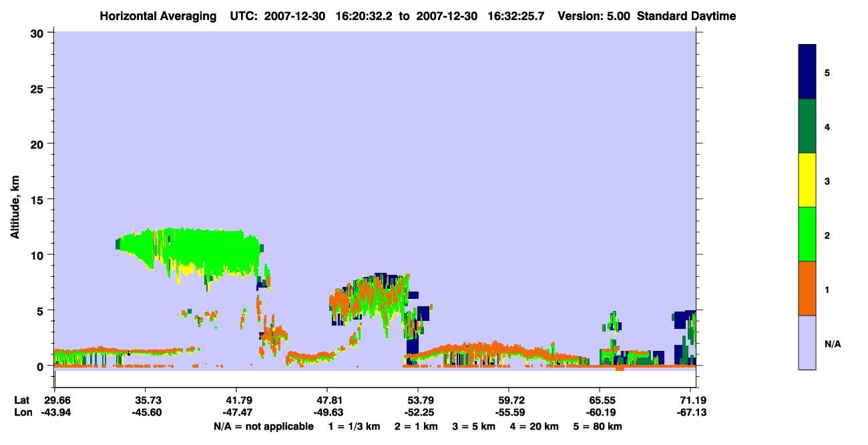Click the 'Lon' row label
The height and width of the screenshot is (445, 868).
[x=23, y=412]
